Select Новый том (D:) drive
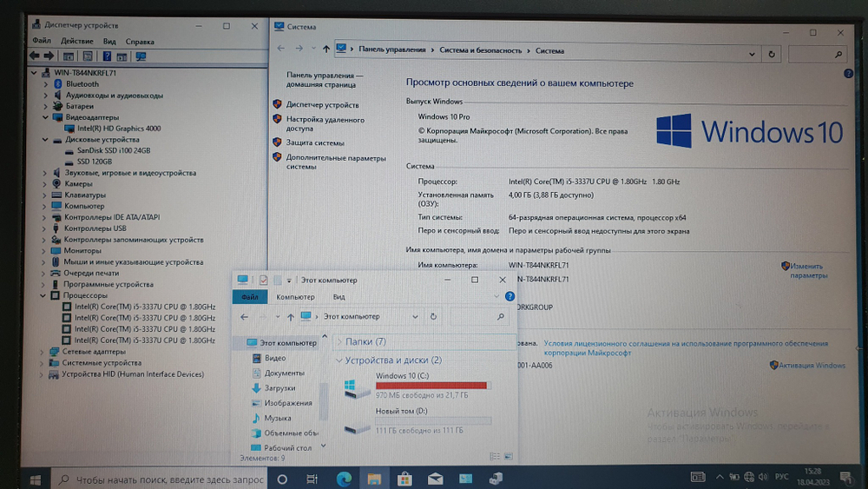Screen dimensions: 868x489 pyautogui.click(x=417, y=421)
